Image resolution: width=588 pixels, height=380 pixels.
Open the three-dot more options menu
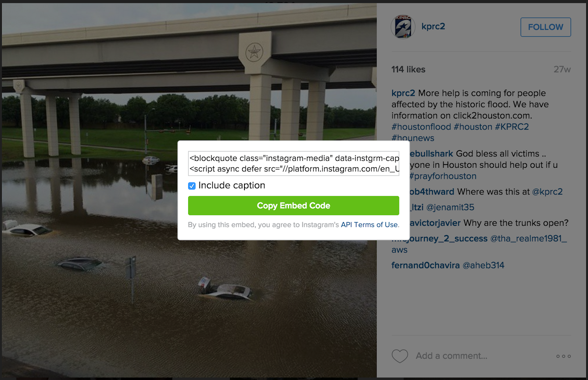[563, 356]
